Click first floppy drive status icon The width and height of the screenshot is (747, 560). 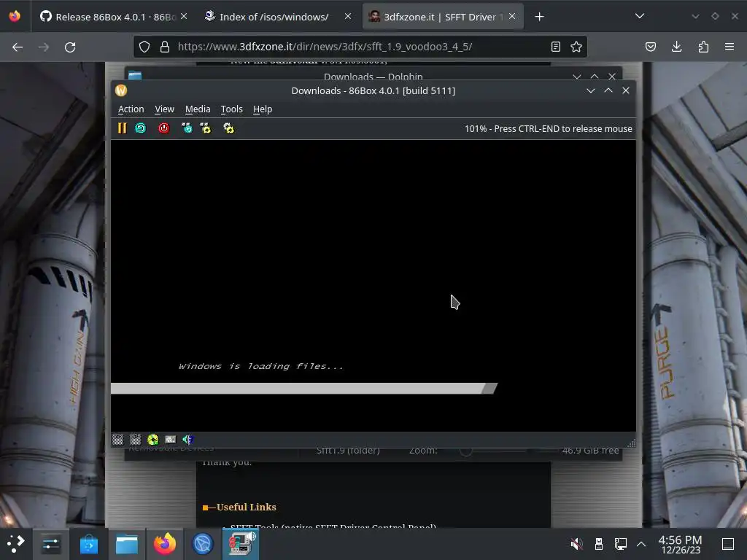tap(117, 439)
